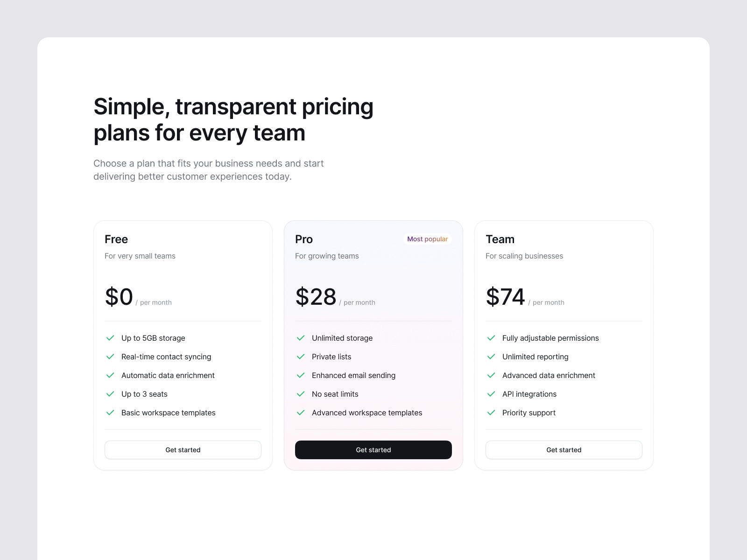747x560 pixels.
Task: Click the checkmark next to Private lists
Action: pos(301,357)
